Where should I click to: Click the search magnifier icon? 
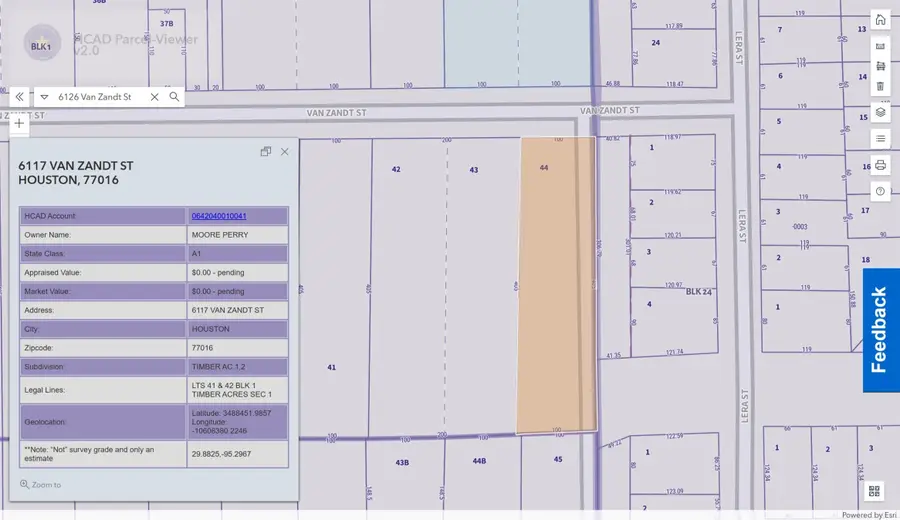click(174, 97)
